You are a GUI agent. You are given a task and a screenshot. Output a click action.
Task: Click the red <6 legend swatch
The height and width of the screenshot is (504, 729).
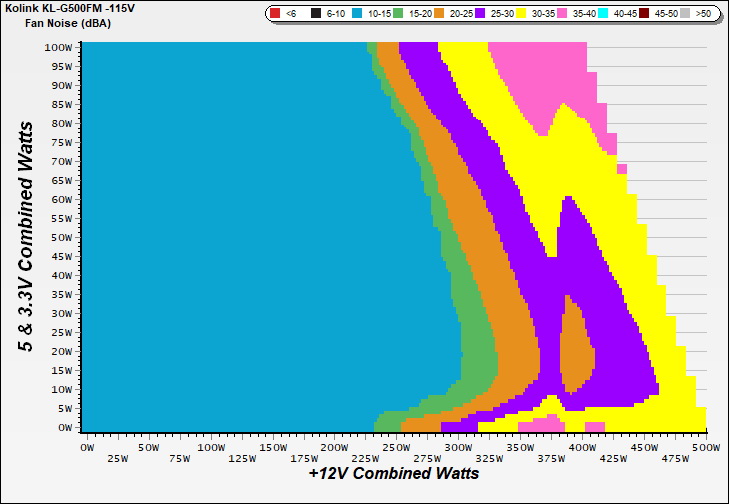[x=275, y=14]
